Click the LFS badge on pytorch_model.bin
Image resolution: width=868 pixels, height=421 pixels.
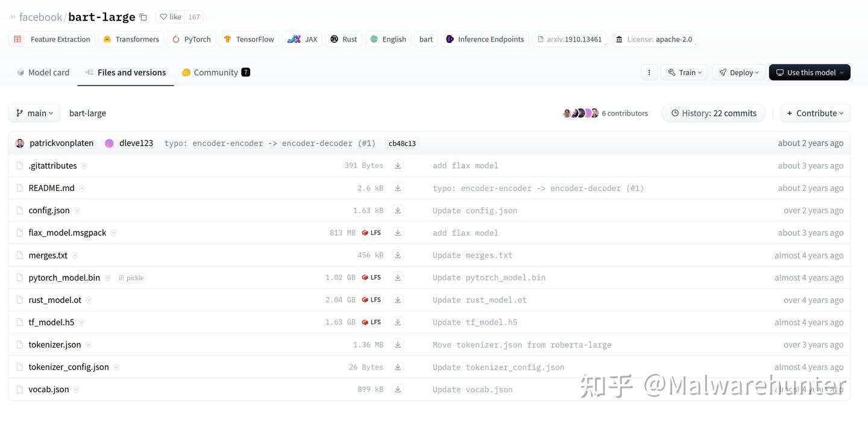point(371,278)
